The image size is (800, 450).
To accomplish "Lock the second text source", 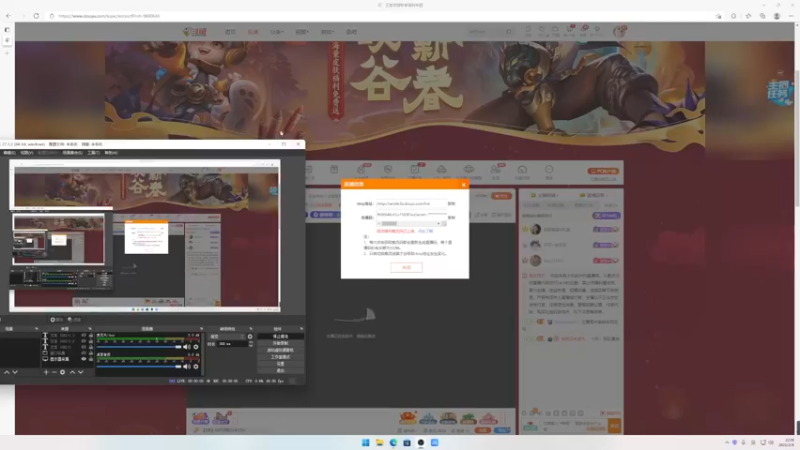I will 91,341.
